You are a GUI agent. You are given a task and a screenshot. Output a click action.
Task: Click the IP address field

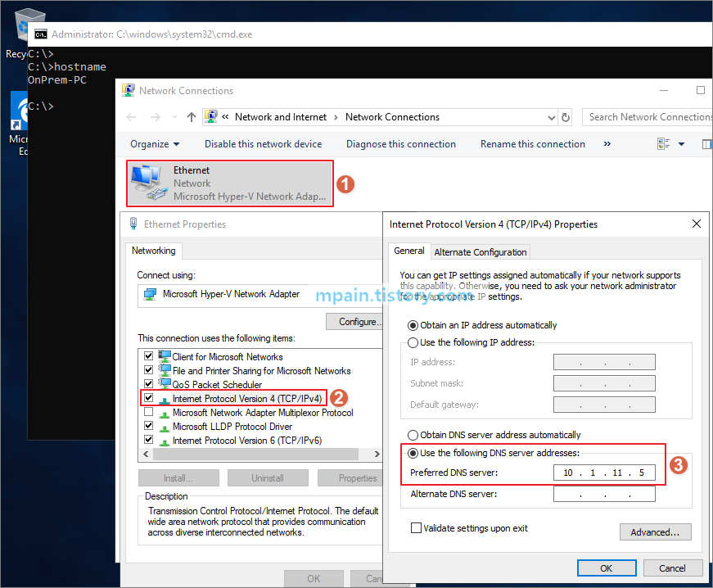tap(604, 362)
